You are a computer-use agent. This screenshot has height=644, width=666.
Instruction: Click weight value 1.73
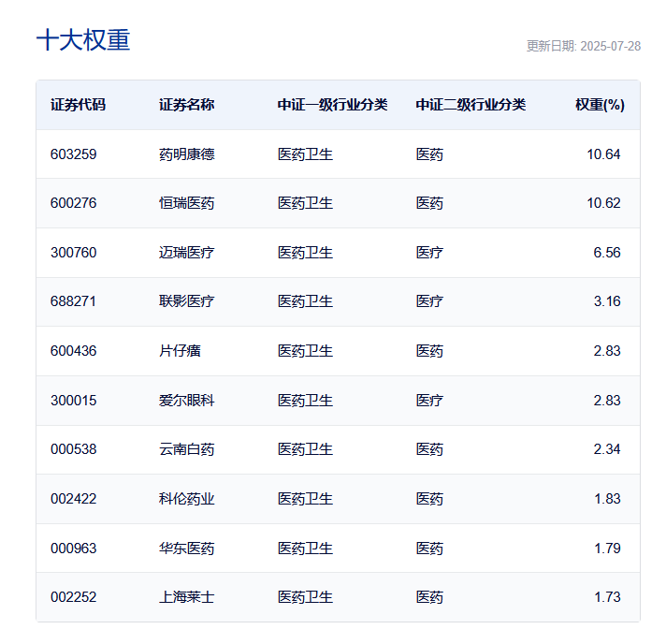tap(607, 597)
